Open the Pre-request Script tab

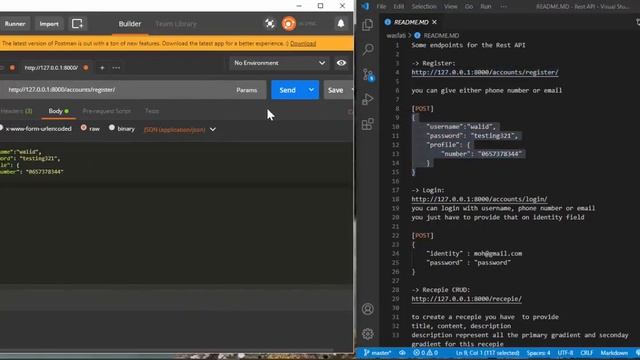click(x=107, y=111)
